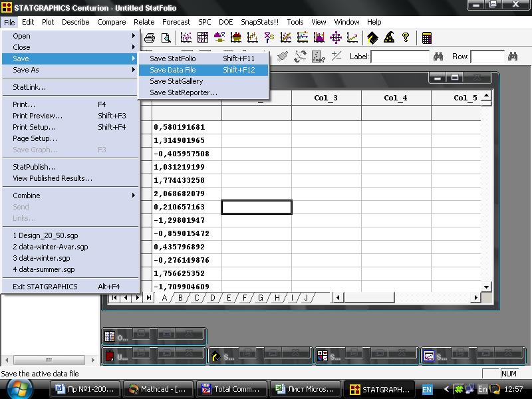The height and width of the screenshot is (399, 532).
Task: Click the identify points icon with question mark
Action: pos(319,57)
